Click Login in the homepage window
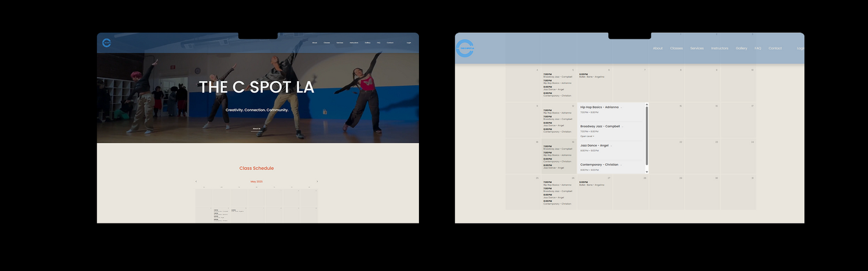Screen dimensions: 868x271 (x=409, y=43)
